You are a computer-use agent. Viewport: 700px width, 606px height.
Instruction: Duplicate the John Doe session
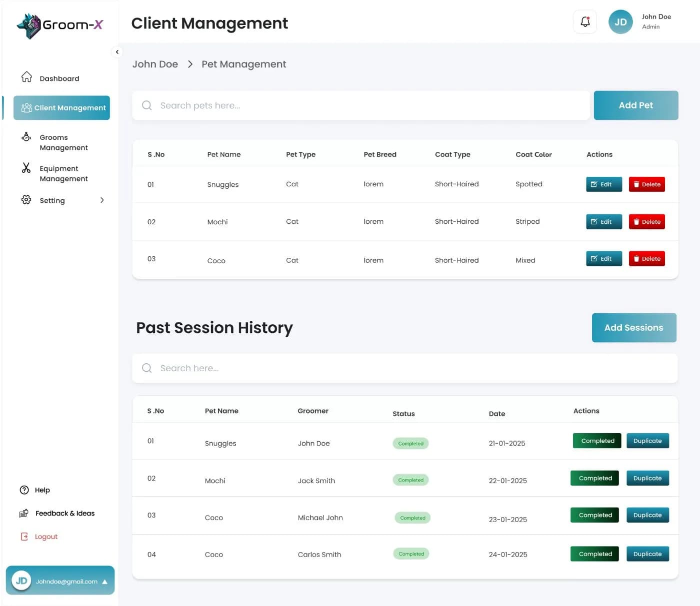tap(647, 441)
